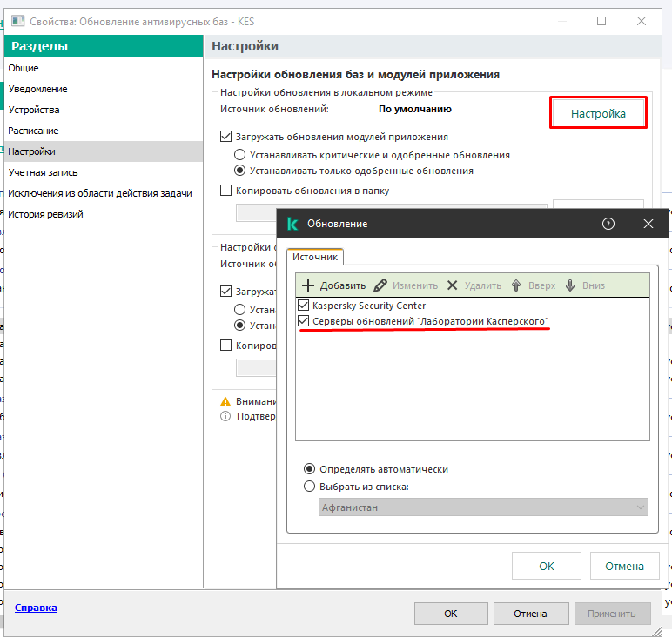Screen dimensions: 672x638
Task: Open the Расписание section
Action: 104,131
